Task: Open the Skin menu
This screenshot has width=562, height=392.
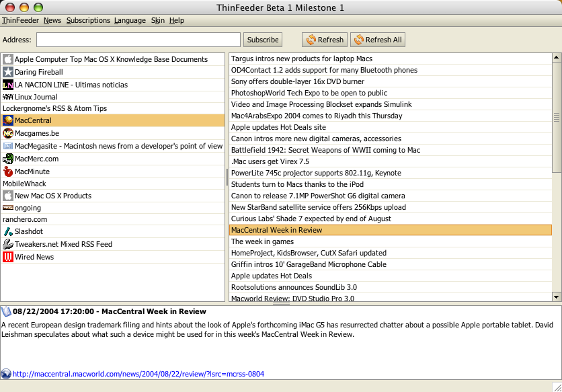Action: (158, 20)
